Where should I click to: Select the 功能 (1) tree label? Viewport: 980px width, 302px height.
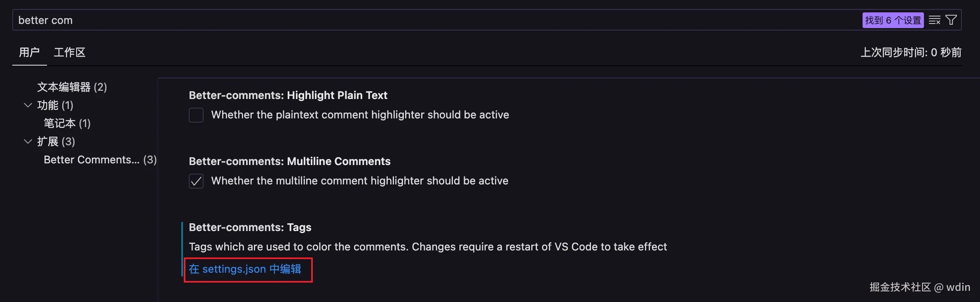55,105
